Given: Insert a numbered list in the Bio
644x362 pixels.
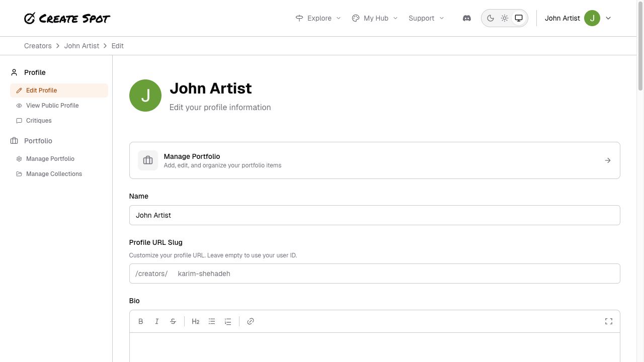Looking at the screenshot, I should click(x=228, y=321).
